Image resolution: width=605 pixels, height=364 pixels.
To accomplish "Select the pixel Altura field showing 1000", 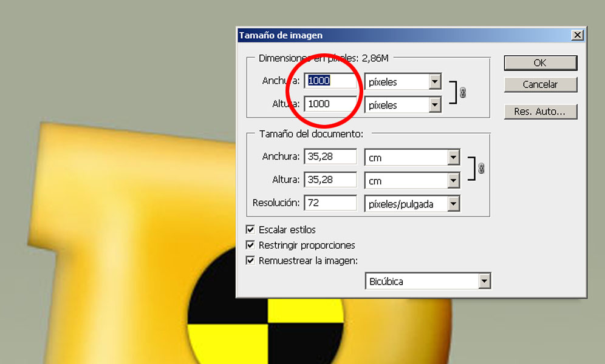I will pyautogui.click(x=330, y=104).
